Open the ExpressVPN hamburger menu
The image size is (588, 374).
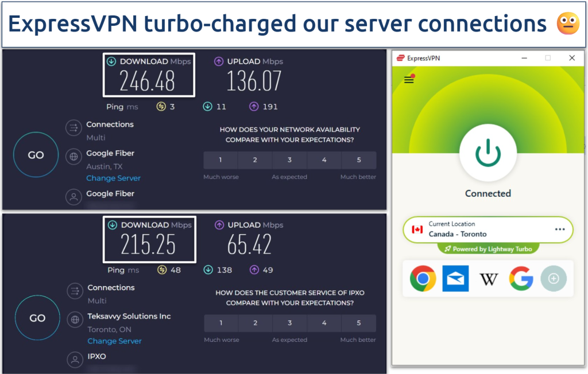(408, 80)
